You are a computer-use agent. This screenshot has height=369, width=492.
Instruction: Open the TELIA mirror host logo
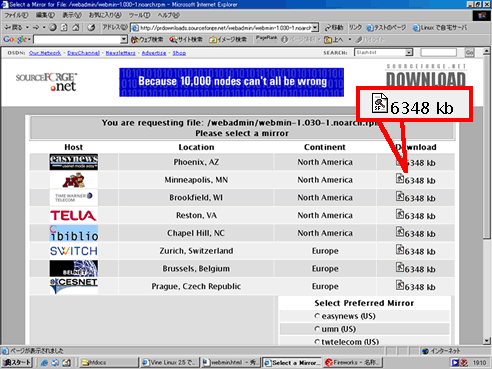point(73,215)
